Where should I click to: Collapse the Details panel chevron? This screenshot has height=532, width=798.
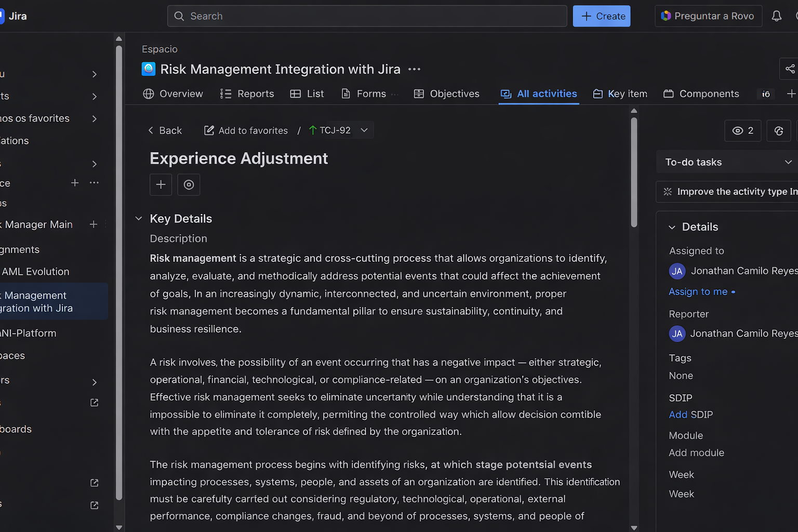click(672, 227)
